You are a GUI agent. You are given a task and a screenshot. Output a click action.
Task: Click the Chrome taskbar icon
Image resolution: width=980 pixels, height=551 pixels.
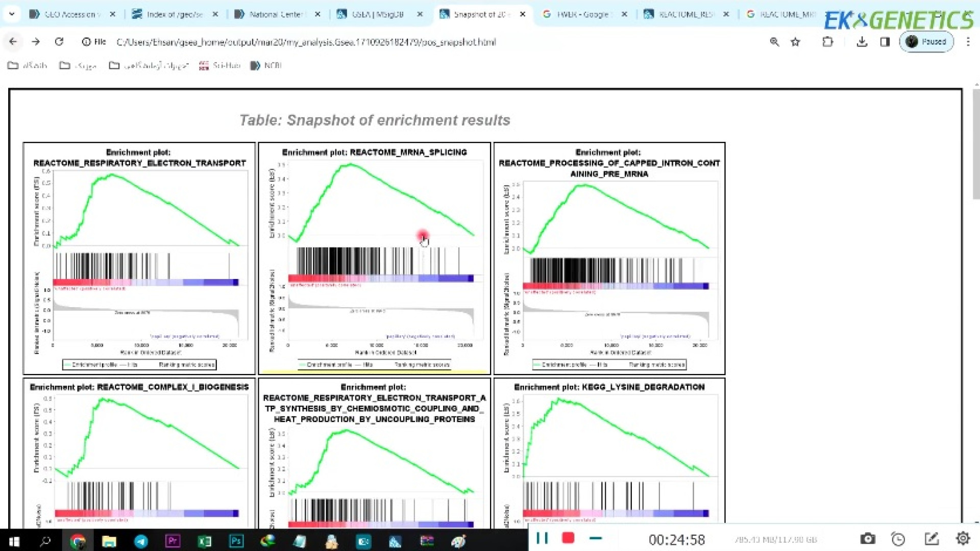[x=78, y=541]
